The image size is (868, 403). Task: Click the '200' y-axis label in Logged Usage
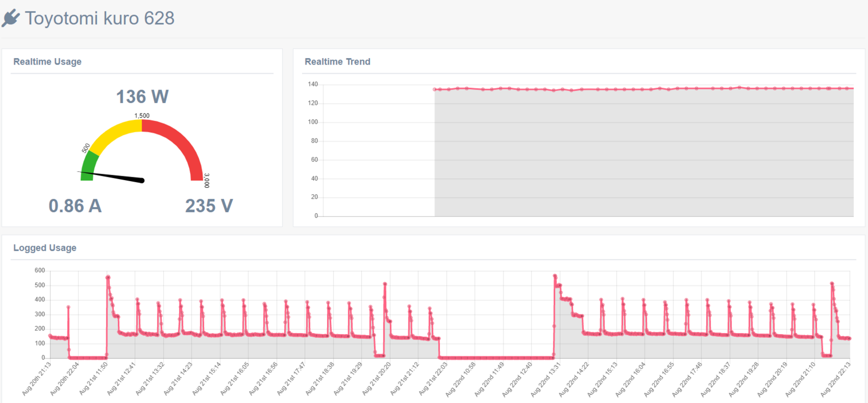[x=40, y=329]
